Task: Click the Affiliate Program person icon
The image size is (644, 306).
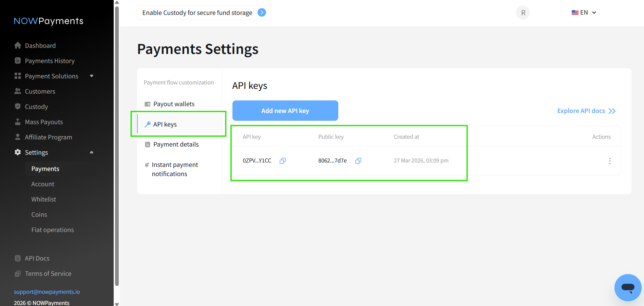Action: [18, 137]
